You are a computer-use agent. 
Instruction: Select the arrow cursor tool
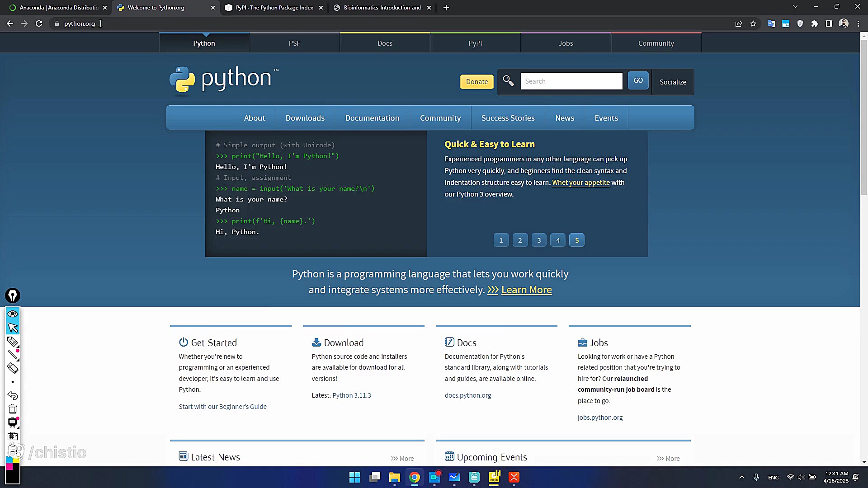13,328
